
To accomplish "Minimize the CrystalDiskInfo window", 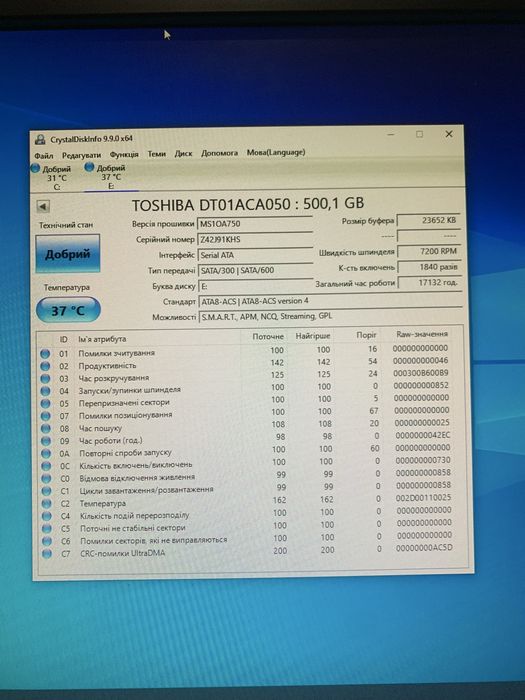I will [x=391, y=134].
